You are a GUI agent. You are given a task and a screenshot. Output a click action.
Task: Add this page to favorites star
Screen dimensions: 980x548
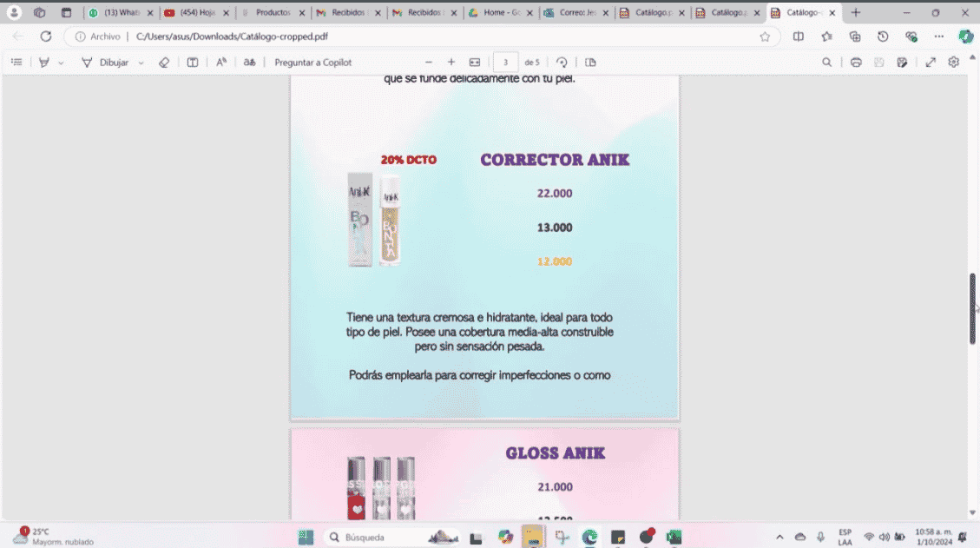765,36
